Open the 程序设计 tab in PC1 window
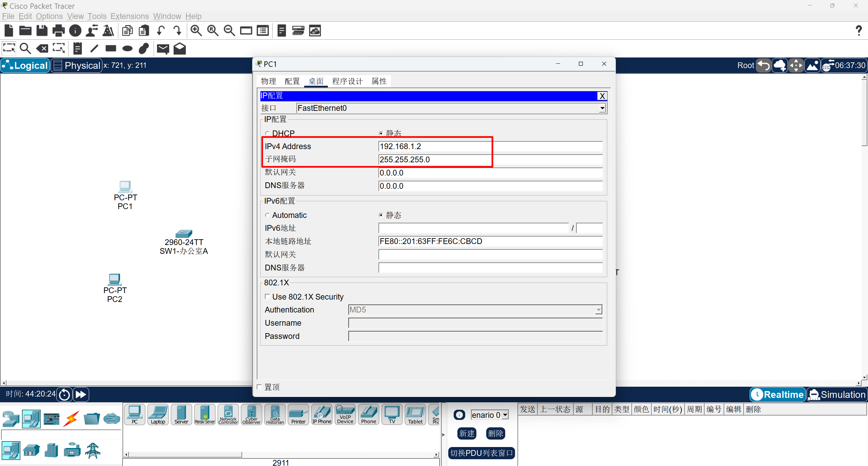Screen dimensions: 868x466 348,81
